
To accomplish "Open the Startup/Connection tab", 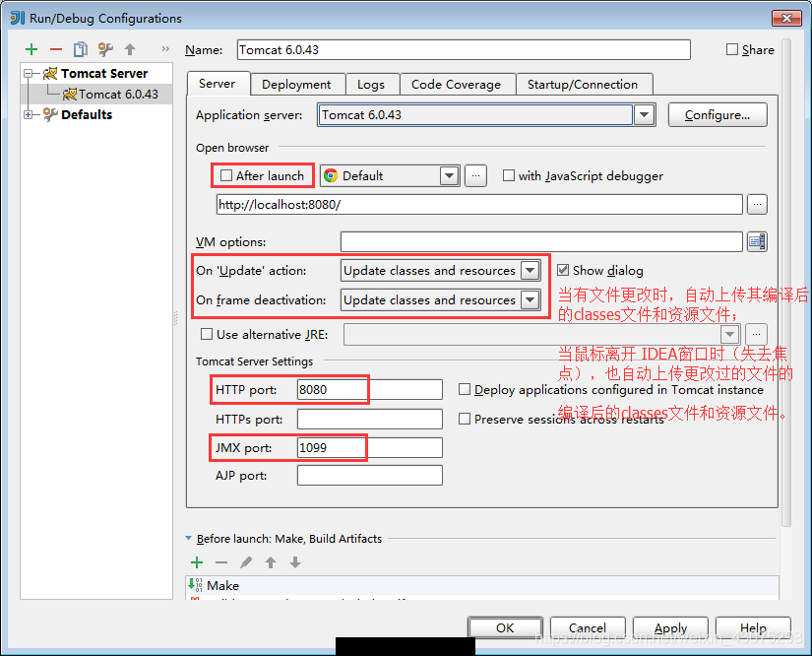I will pos(583,85).
